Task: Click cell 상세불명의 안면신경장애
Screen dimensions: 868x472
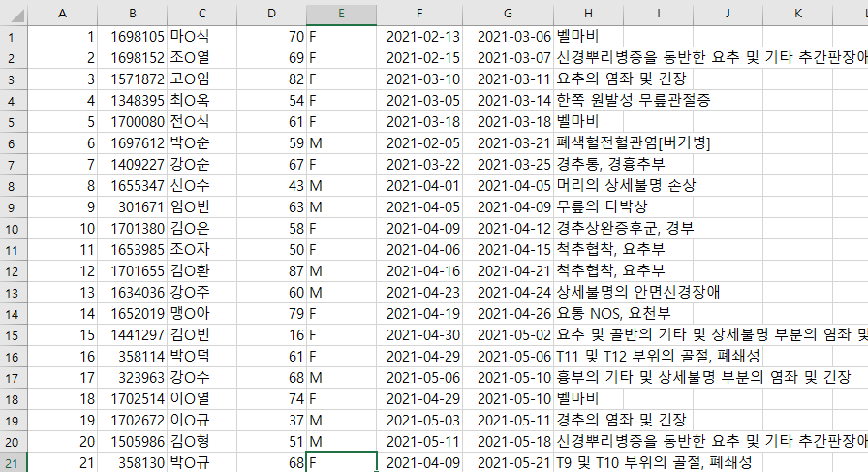Action: pos(637,293)
